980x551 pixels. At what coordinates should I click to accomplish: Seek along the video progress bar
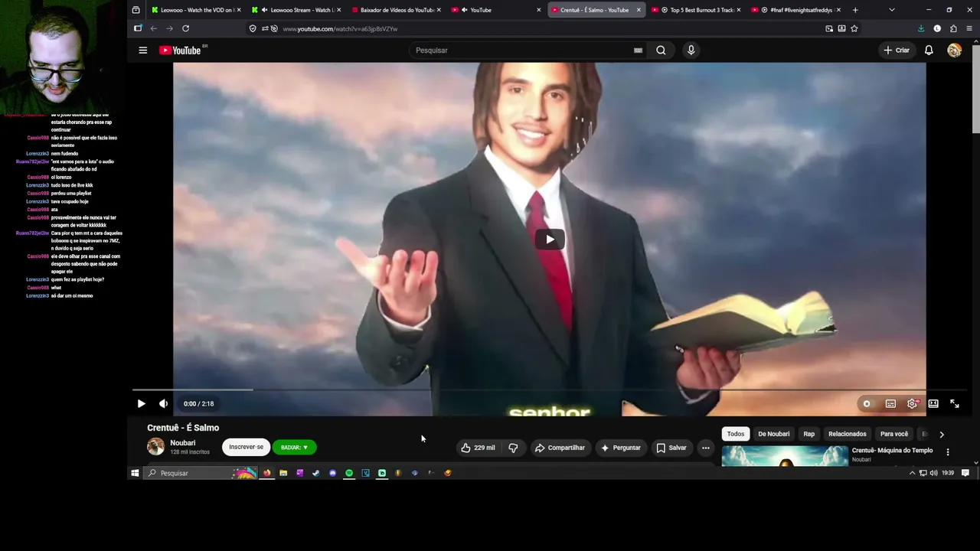(x=550, y=390)
